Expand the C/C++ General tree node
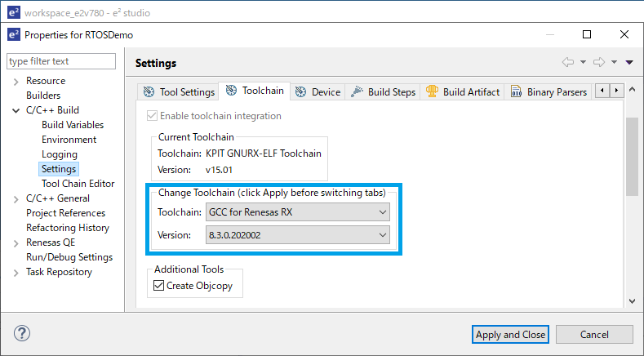Image resolution: width=644 pixels, height=356 pixels. [x=16, y=199]
